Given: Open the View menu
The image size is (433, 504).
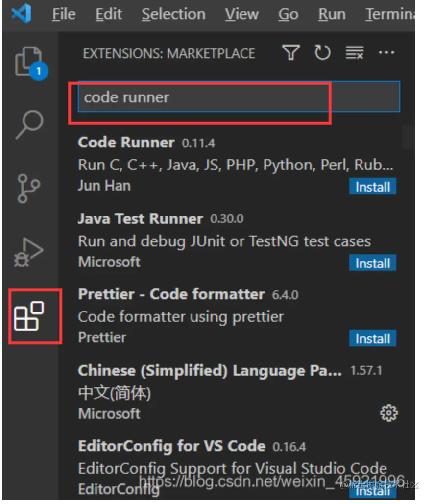Looking at the screenshot, I should [x=241, y=15].
